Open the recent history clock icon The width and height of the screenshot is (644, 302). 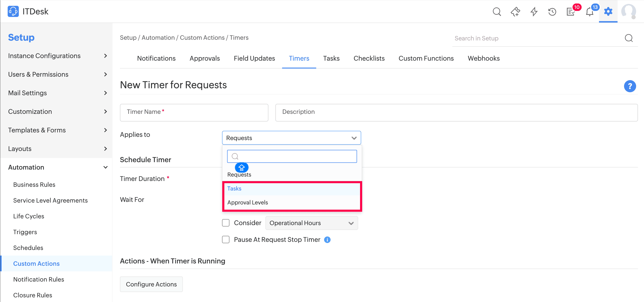pyautogui.click(x=552, y=12)
